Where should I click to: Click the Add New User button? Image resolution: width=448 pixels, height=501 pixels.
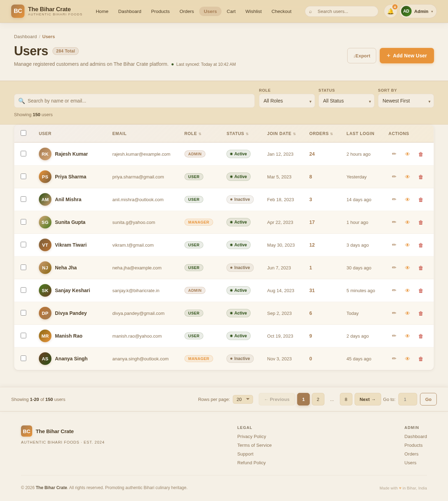407,56
